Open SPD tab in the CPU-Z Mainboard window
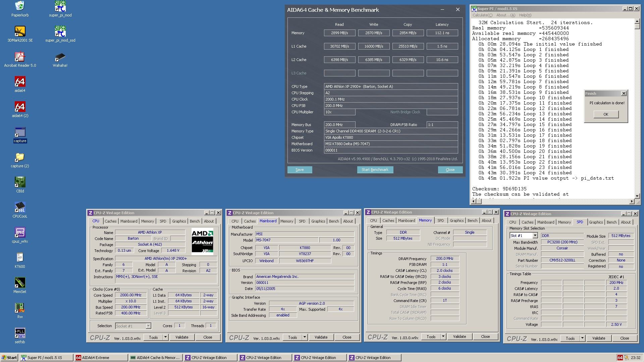 pos(302,221)
